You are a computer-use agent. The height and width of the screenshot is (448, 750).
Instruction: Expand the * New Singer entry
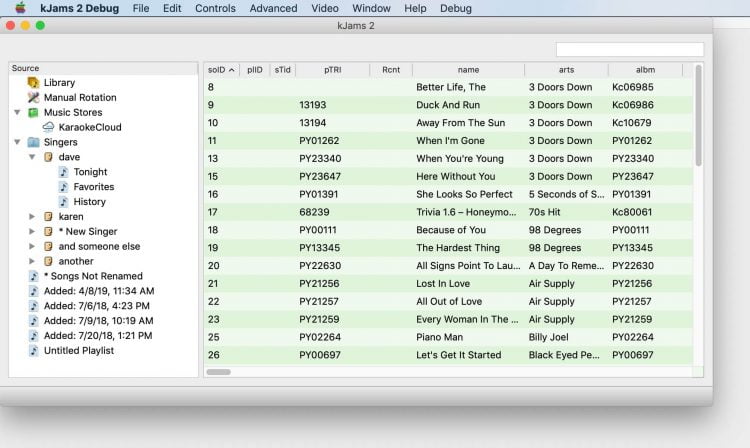click(x=32, y=231)
